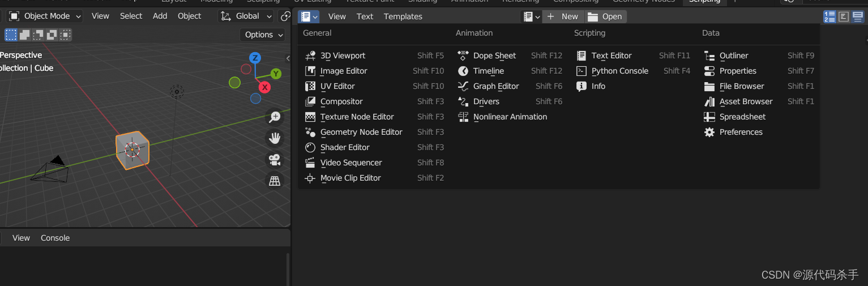Screen dimensions: 868x286
Task: Open the Dope Sheet editor
Action: tap(510, 56)
